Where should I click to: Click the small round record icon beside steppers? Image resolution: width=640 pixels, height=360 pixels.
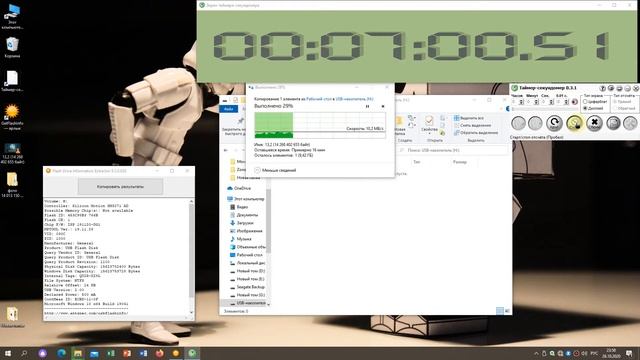pyautogui.click(x=575, y=102)
